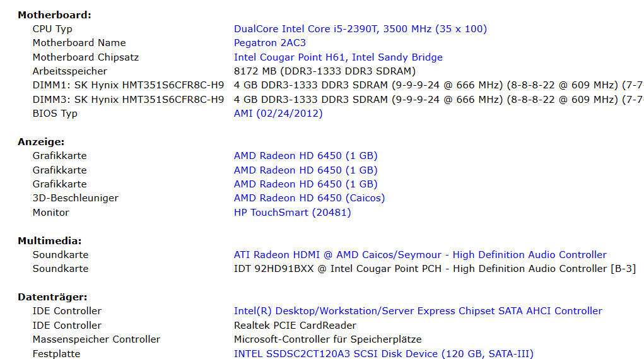
Task: Select the Multimedia: section heading
Action: click(50, 241)
